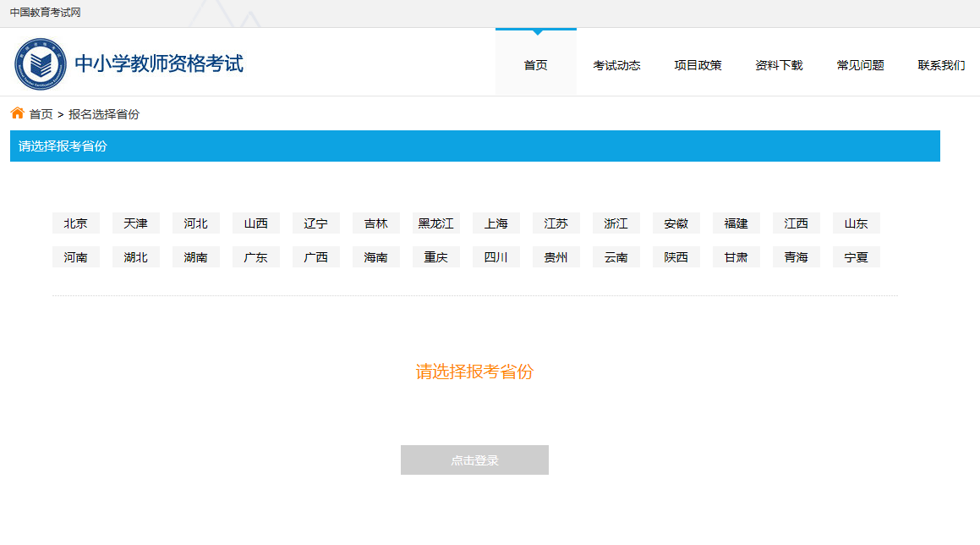Screen dimensions: 980x545
Task: Choose 山西 as exam province
Action: pyautogui.click(x=255, y=223)
